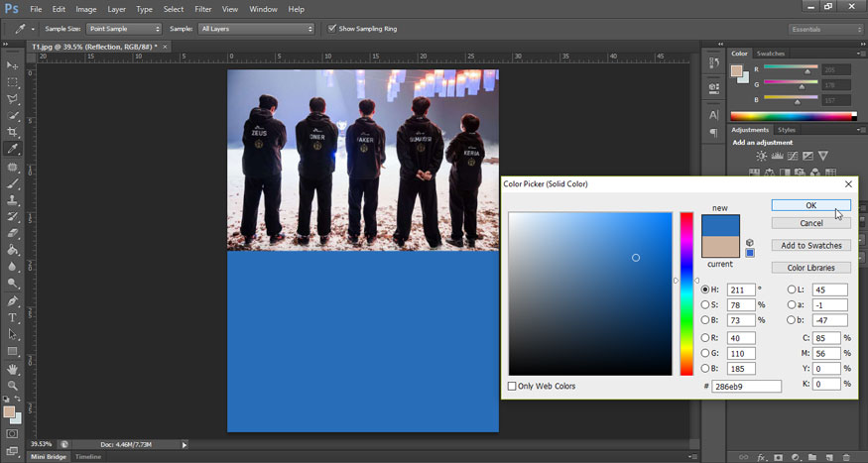Open the Character panel icon
Image resolution: width=868 pixels, height=463 pixels.
pyautogui.click(x=713, y=115)
